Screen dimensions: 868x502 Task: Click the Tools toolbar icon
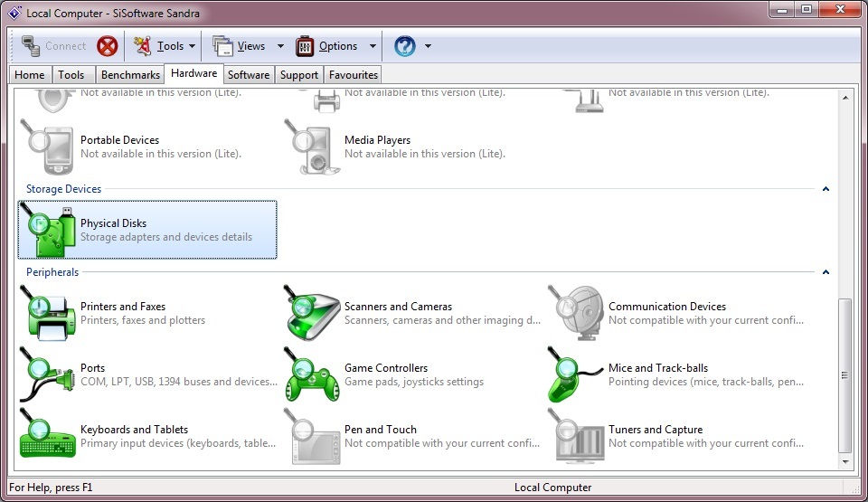click(142, 46)
